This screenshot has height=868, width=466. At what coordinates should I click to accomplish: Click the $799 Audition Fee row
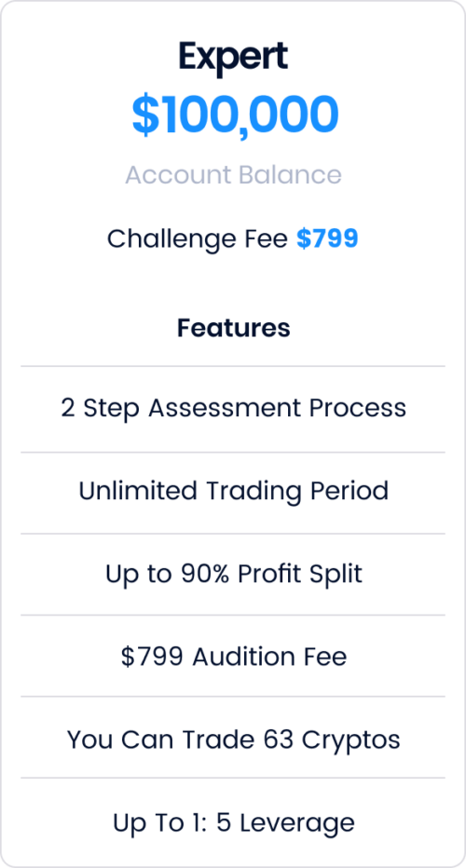[x=233, y=656]
